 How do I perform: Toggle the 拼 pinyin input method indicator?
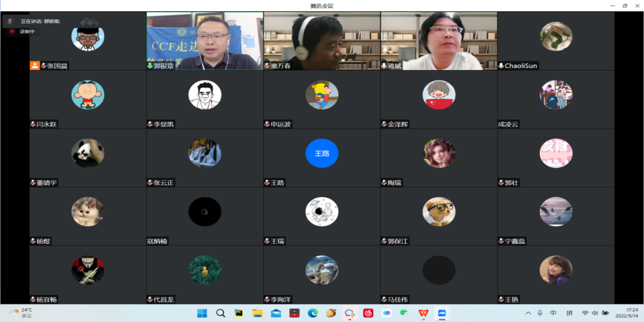pyautogui.click(x=569, y=313)
